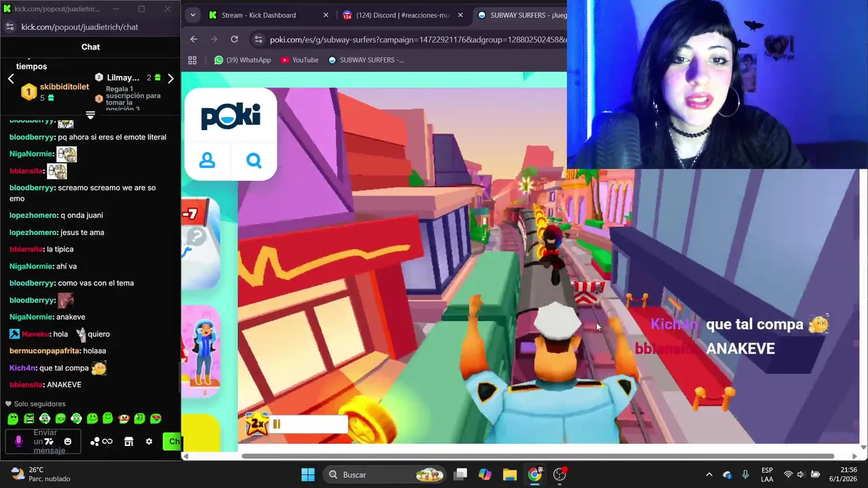Click the 2x score multiplier star
The image size is (868, 488).
256,424
